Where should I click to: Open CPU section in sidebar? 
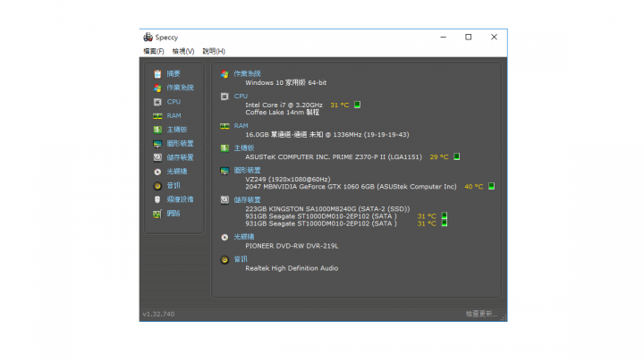174,102
